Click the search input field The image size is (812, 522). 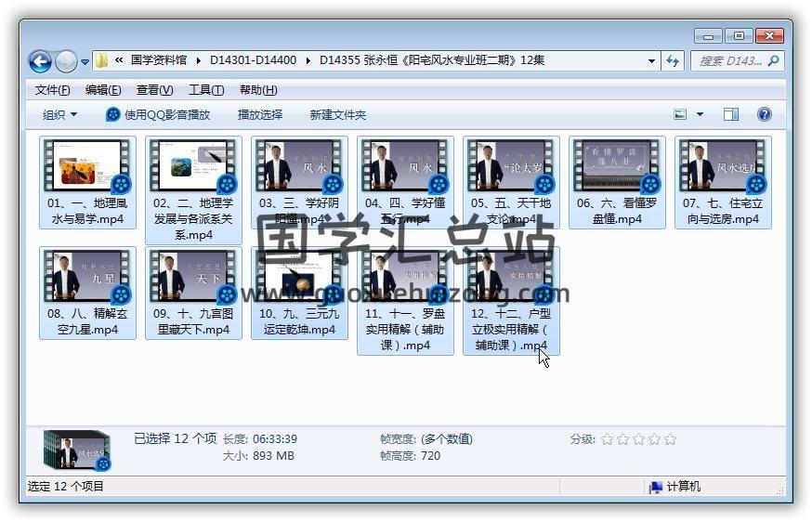tap(729, 61)
